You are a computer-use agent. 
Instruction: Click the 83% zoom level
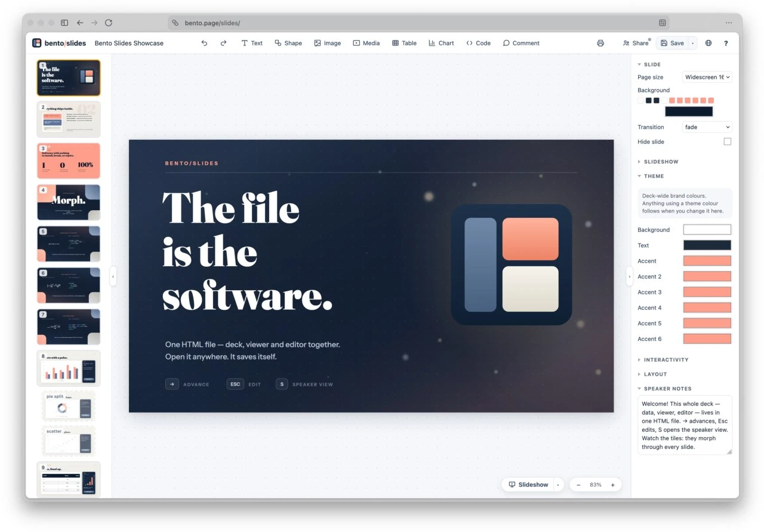(596, 485)
